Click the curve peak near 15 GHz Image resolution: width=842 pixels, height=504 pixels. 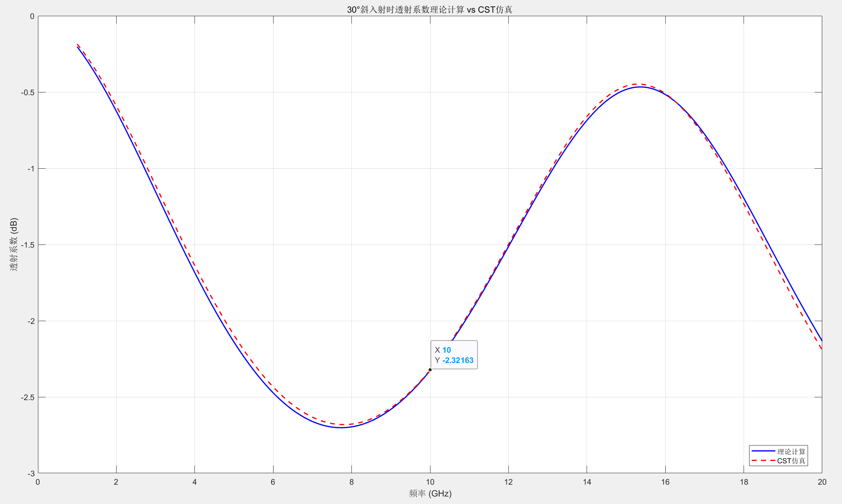pos(640,87)
